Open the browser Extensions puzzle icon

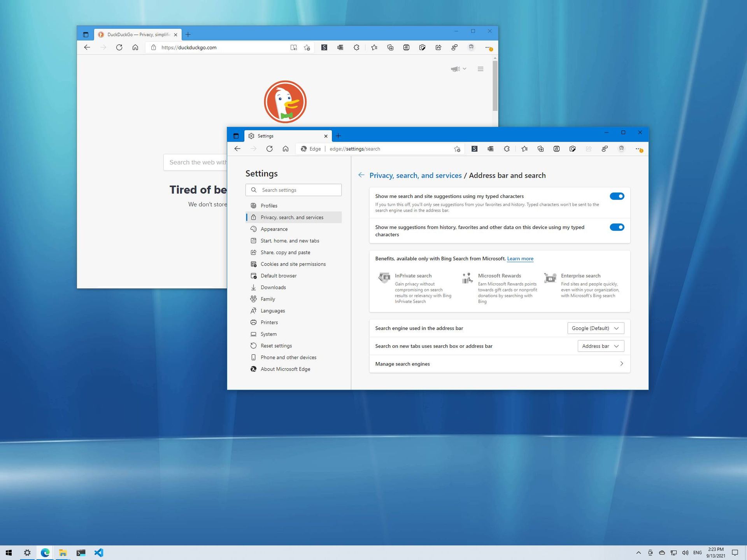click(x=506, y=149)
